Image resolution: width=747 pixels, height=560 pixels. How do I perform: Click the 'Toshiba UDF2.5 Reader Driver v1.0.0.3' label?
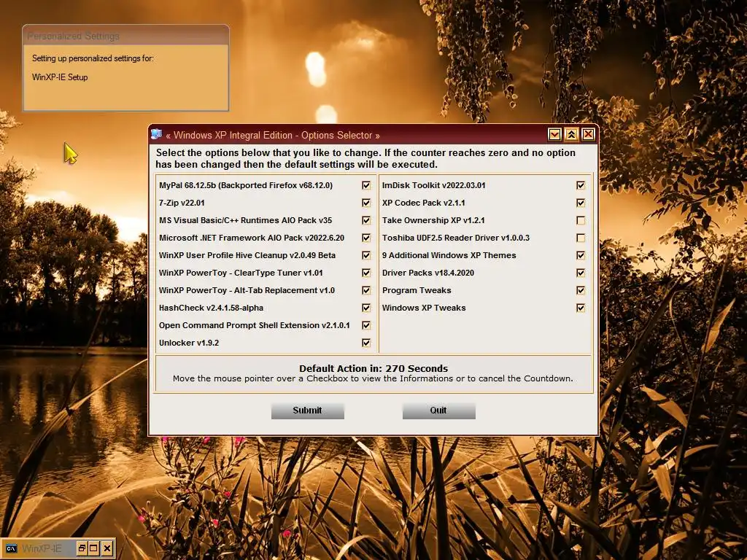(x=455, y=238)
